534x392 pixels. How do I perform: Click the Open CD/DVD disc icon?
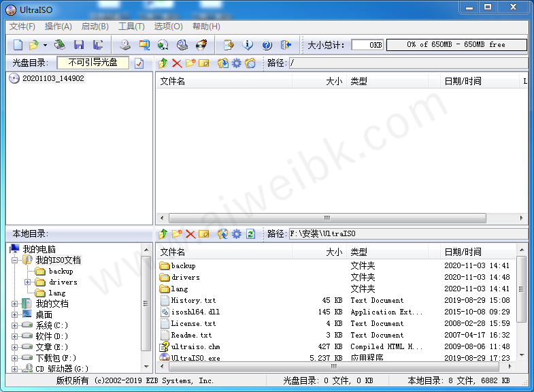(60, 45)
